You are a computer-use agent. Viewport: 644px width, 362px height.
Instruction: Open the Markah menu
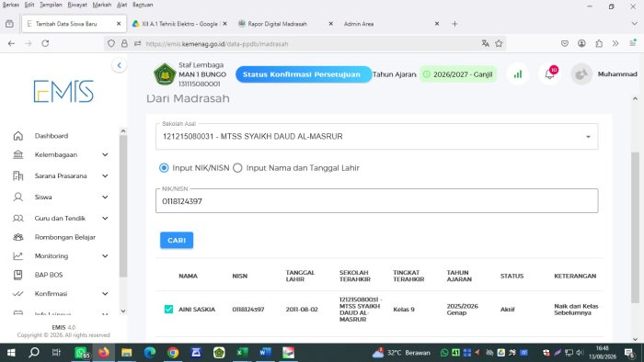pyautogui.click(x=102, y=5)
